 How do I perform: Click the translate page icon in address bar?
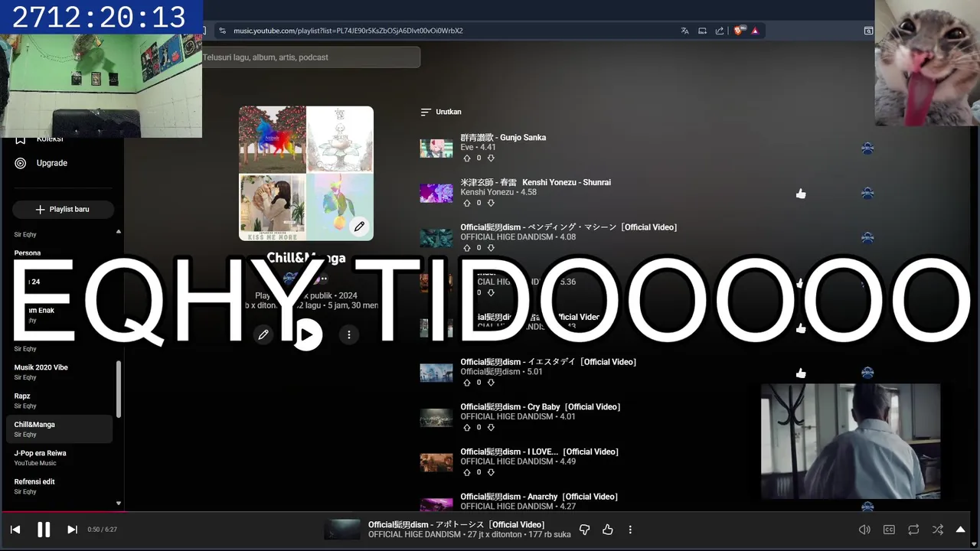pyautogui.click(x=684, y=31)
